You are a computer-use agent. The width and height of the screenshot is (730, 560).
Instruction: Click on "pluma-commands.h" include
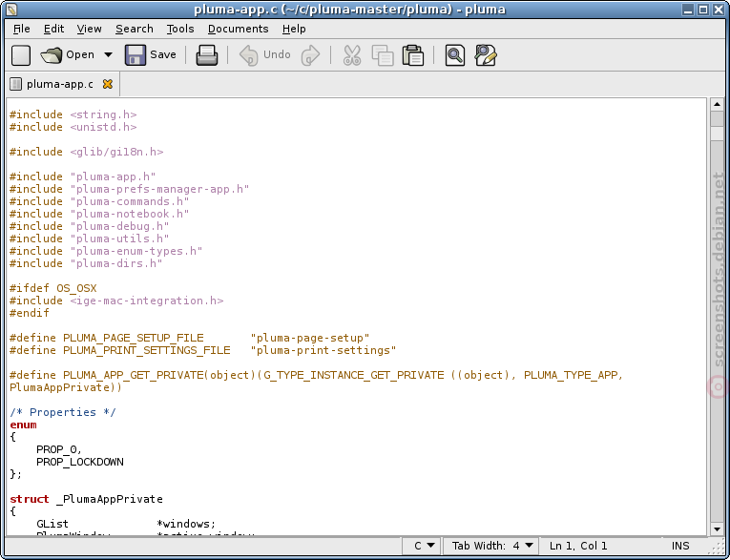[130, 201]
